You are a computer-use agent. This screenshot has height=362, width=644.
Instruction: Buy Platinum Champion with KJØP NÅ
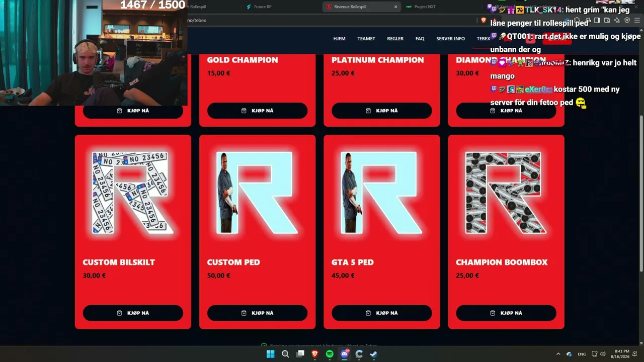point(381,111)
